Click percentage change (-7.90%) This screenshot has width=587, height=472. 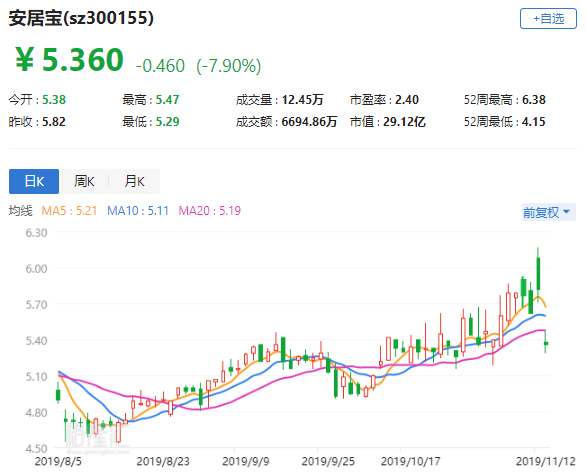click(229, 66)
